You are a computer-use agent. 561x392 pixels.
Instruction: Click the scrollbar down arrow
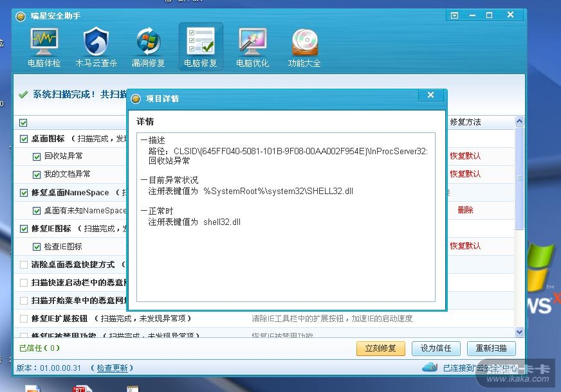pos(519,332)
